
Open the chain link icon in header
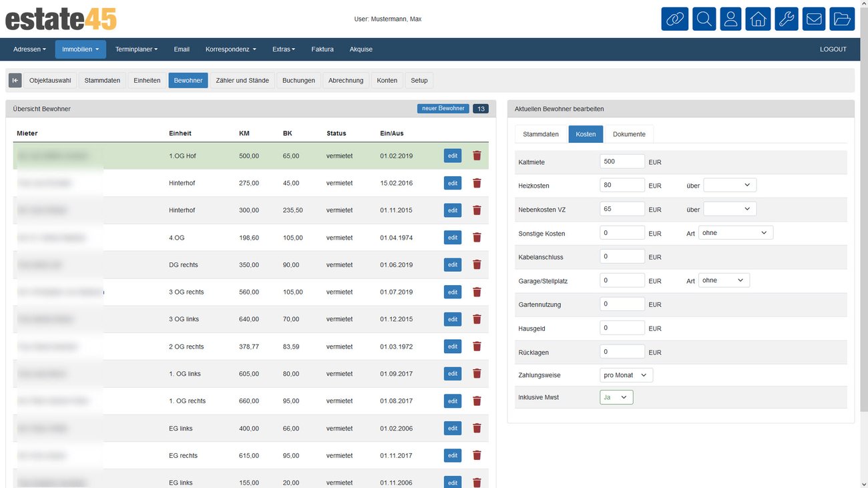tap(674, 19)
